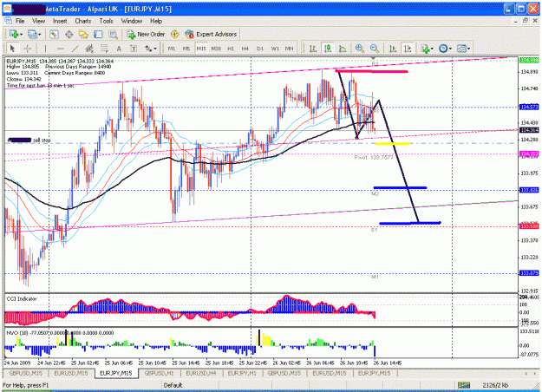Screen dimensions: 542x392
Task: Open the Templates dropdown
Action: pyautogui.click(x=464, y=49)
